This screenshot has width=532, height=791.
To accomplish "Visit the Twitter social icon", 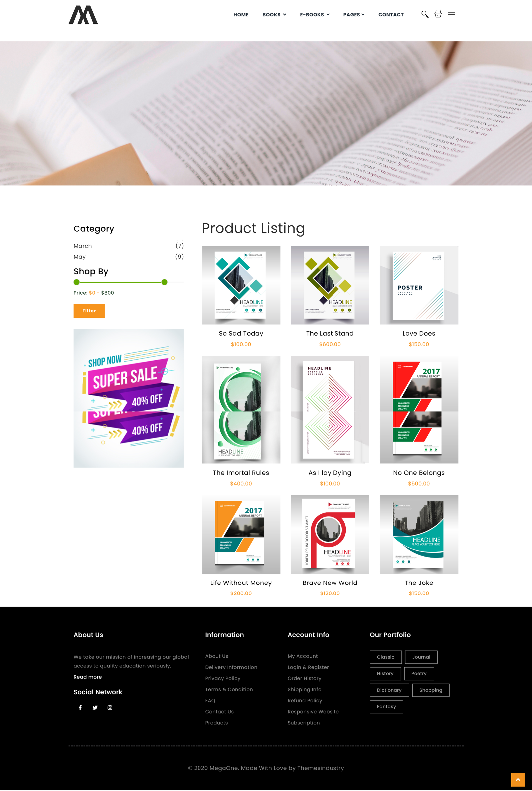I will pyautogui.click(x=95, y=707).
